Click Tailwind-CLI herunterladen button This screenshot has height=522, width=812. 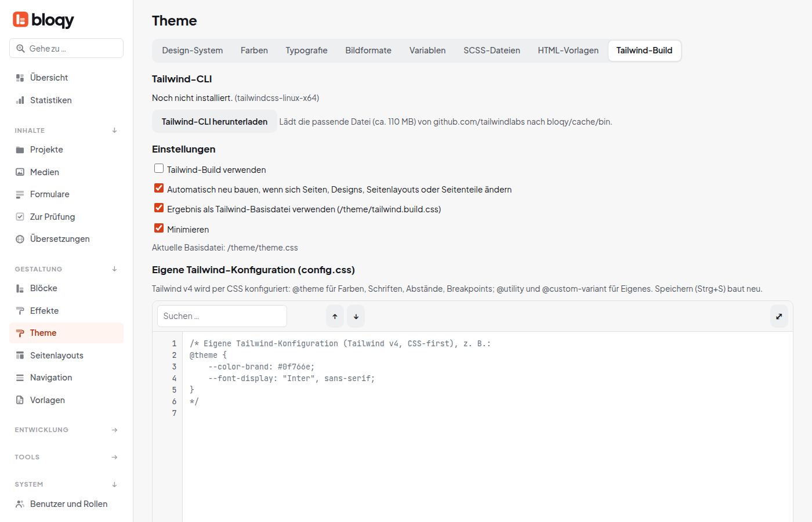[x=215, y=122]
